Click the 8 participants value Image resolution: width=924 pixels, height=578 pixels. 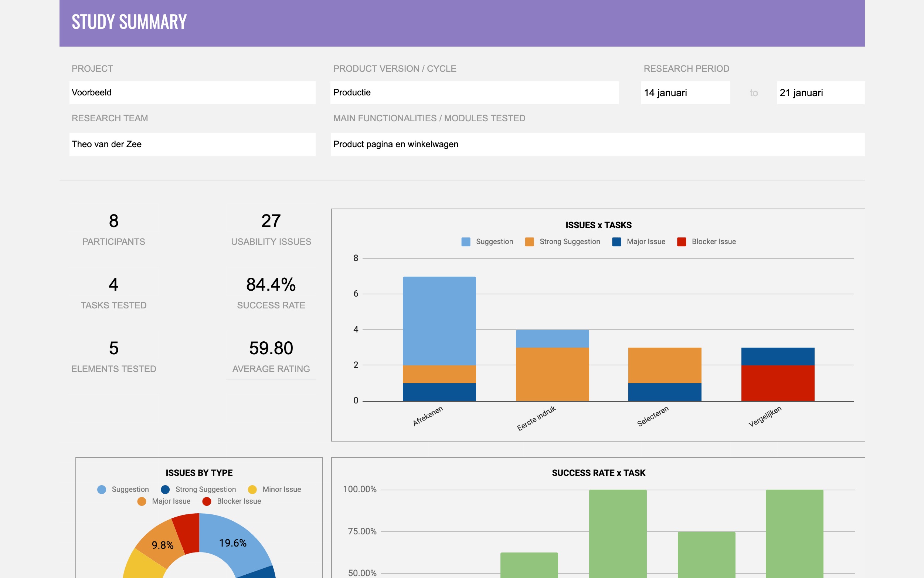pyautogui.click(x=113, y=221)
